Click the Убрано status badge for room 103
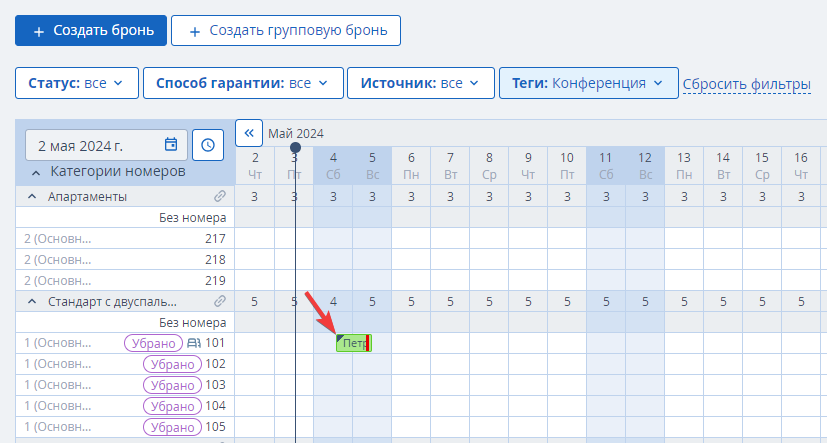827x443 pixels. click(x=172, y=385)
